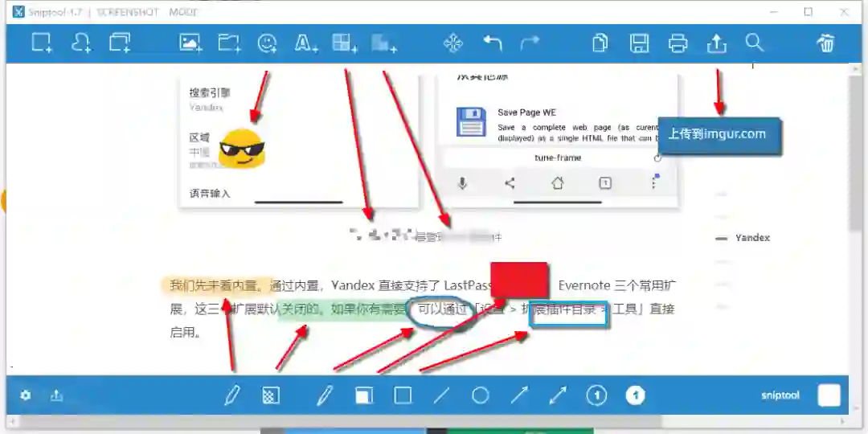Start a new rectangular region capture
The width and height of the screenshot is (868, 434).
click(42, 43)
